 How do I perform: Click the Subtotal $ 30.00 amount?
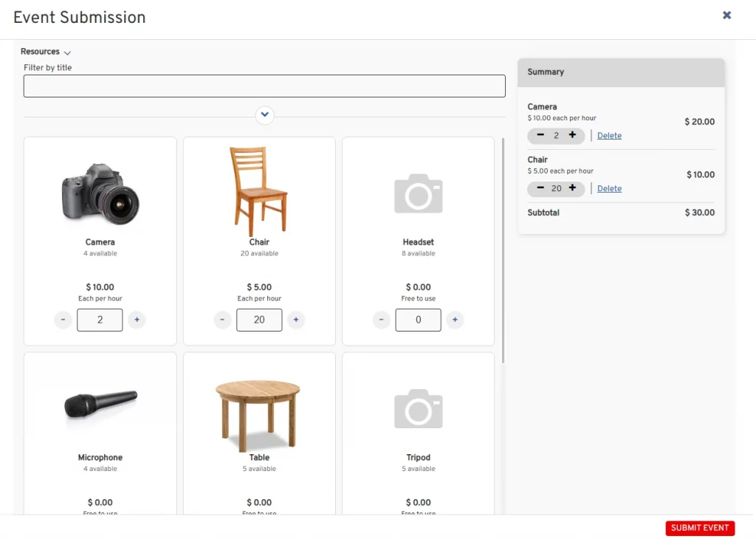click(700, 213)
